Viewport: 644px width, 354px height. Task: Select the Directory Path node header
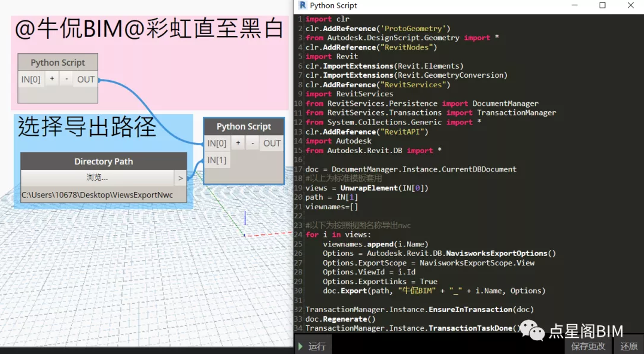tap(104, 161)
